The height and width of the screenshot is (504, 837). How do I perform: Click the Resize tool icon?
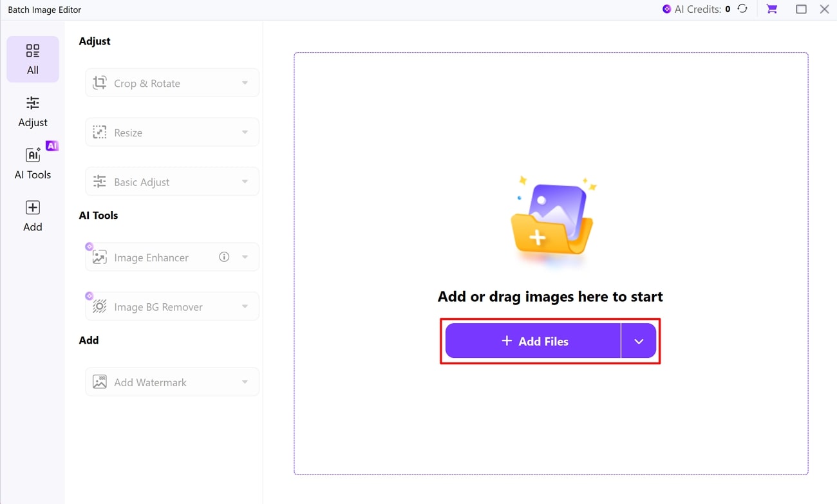coord(99,133)
